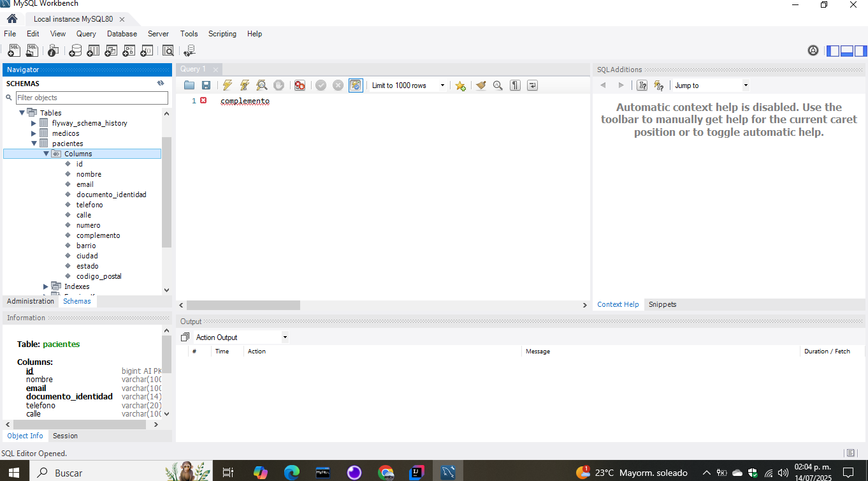The height and width of the screenshot is (481, 868).
Task: Open the Query menu
Action: (x=86, y=34)
